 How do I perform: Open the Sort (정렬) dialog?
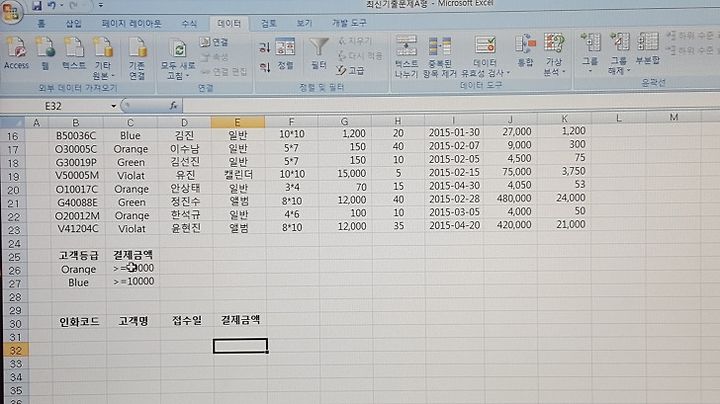tap(285, 54)
